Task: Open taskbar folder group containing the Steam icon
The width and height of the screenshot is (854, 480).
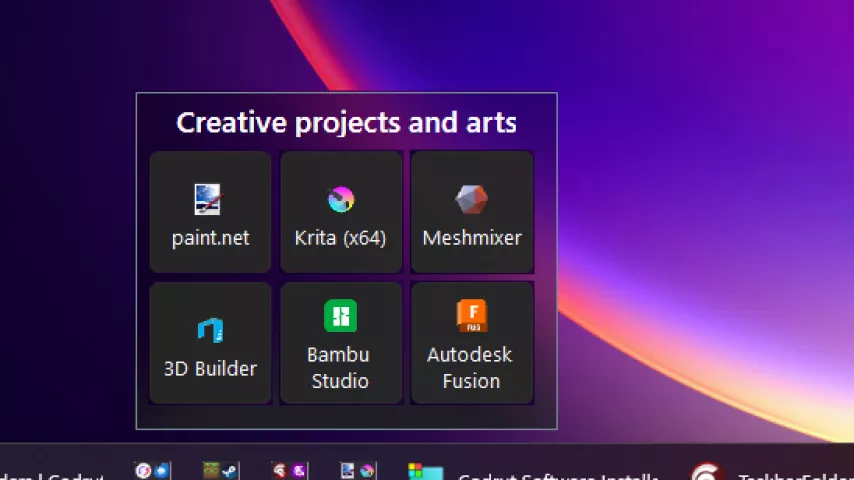Action: [x=221, y=470]
